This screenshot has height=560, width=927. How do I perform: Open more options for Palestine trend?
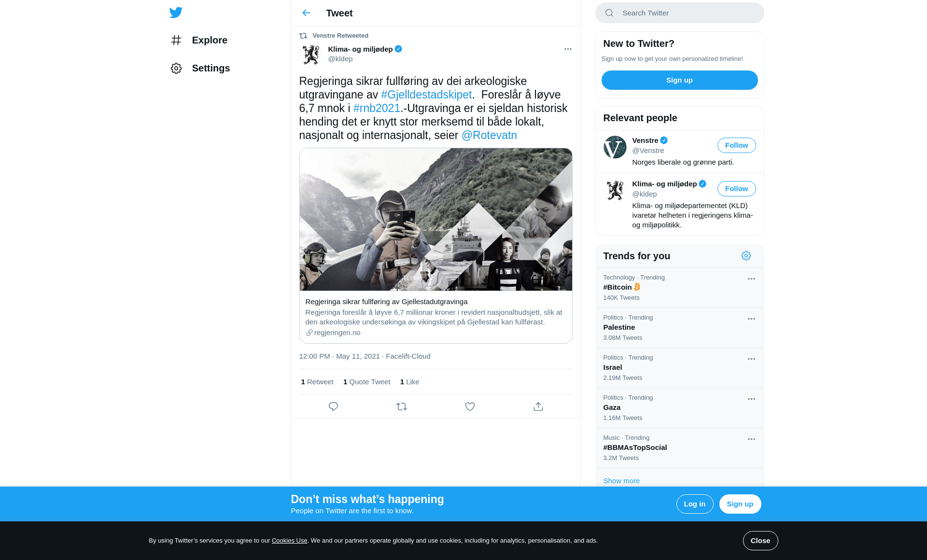pos(751,319)
